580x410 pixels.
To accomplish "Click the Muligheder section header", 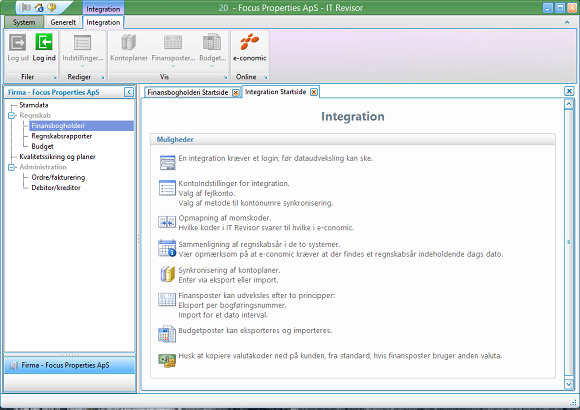I will pos(353,140).
